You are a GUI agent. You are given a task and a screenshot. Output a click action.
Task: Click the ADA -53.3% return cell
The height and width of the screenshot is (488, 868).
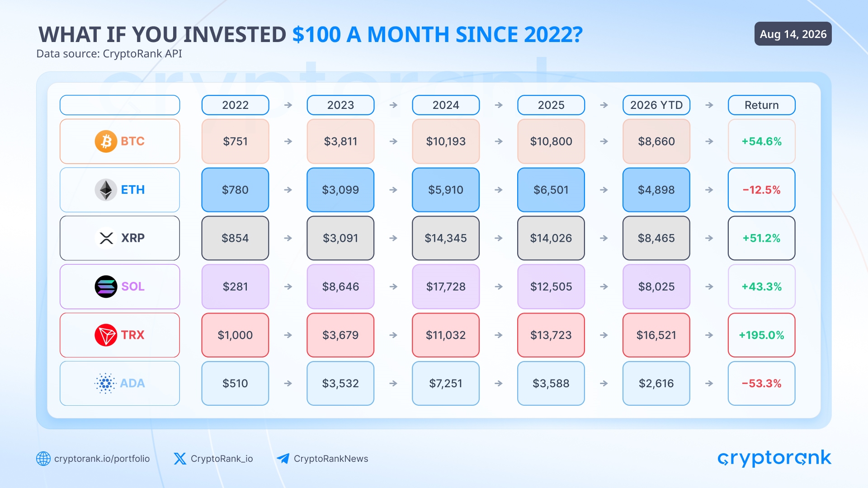pos(762,383)
